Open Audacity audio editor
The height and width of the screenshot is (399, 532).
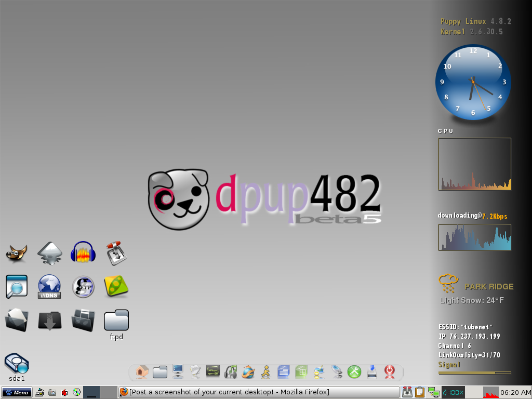tap(83, 252)
